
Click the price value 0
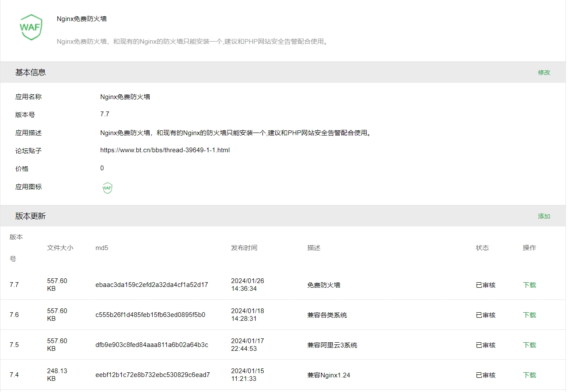(102, 168)
